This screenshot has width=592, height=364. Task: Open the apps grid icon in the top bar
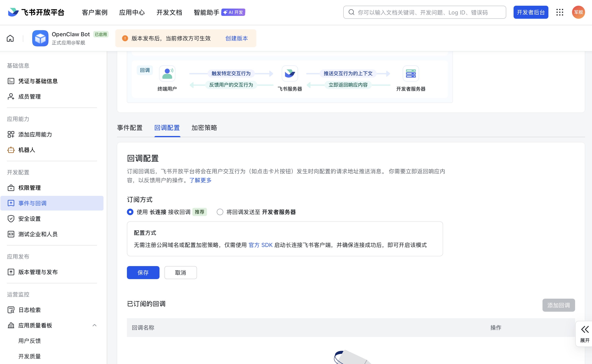(x=560, y=12)
